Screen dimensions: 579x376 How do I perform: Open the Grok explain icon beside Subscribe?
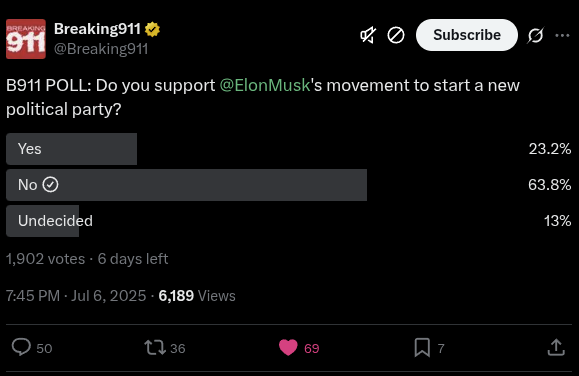tap(535, 35)
